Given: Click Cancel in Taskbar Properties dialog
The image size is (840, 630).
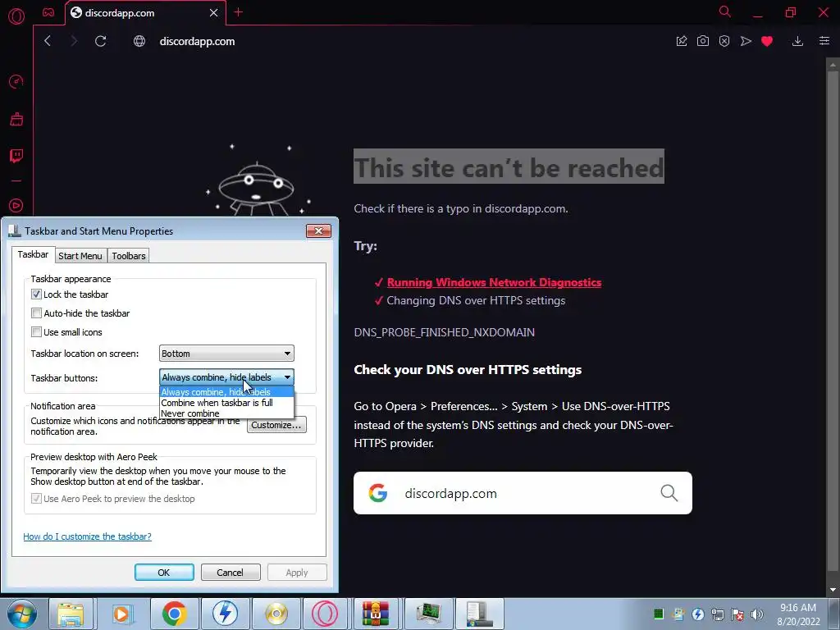Looking at the screenshot, I should pyautogui.click(x=231, y=572).
